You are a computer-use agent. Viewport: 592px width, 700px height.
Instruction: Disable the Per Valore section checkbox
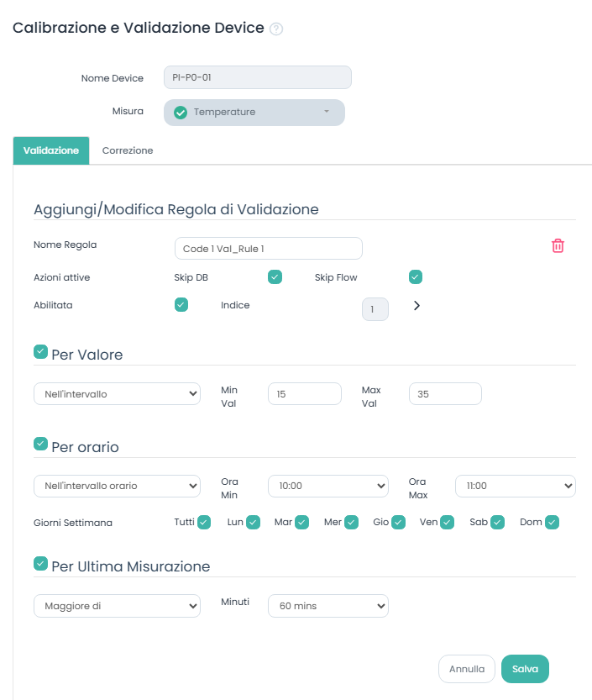point(40,352)
